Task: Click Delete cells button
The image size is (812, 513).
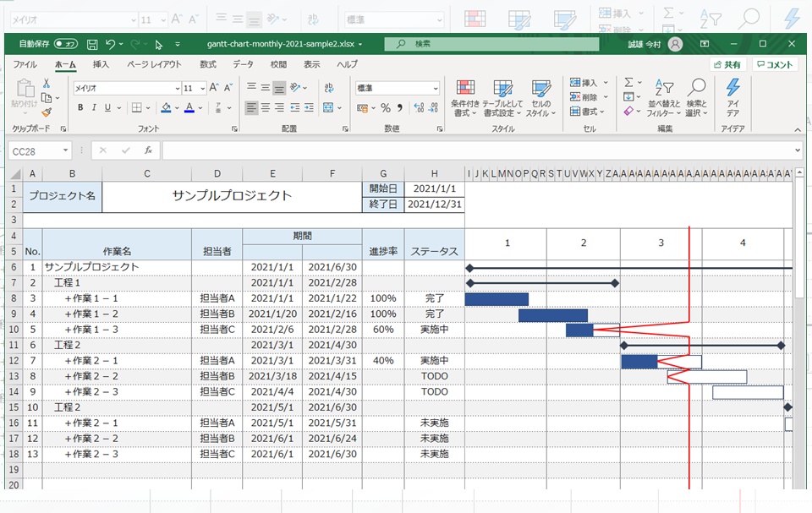Action: coord(589,97)
